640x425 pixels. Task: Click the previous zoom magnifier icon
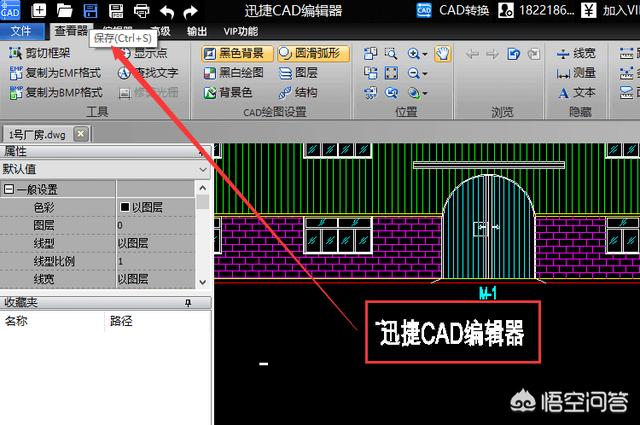(391, 93)
